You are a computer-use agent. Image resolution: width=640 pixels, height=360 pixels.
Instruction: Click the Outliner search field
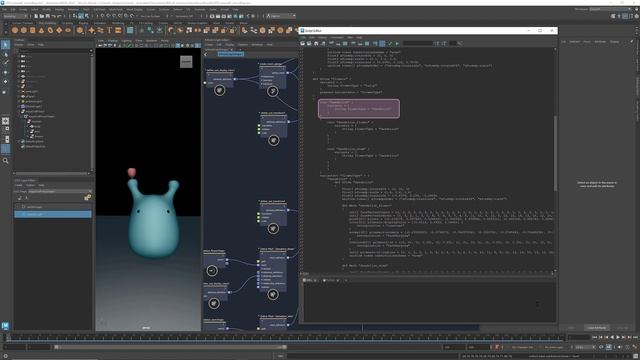(53, 51)
